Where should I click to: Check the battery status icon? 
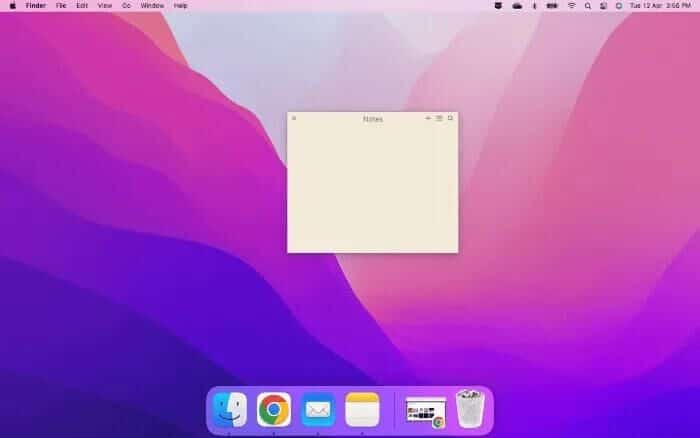(x=552, y=6)
